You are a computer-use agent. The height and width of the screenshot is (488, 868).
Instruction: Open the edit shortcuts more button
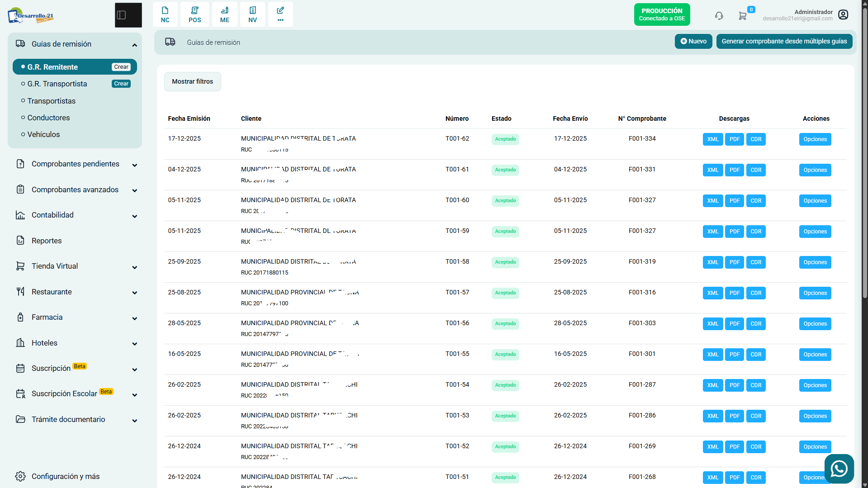point(280,14)
